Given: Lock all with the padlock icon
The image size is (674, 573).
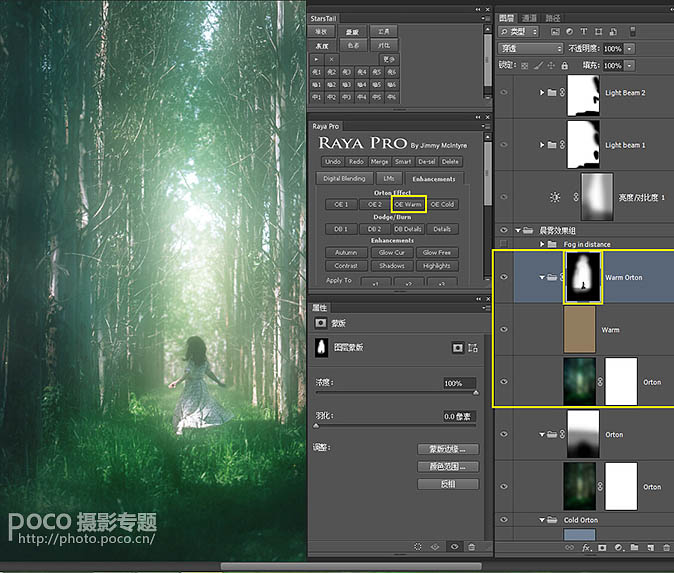Looking at the screenshot, I should pos(565,66).
